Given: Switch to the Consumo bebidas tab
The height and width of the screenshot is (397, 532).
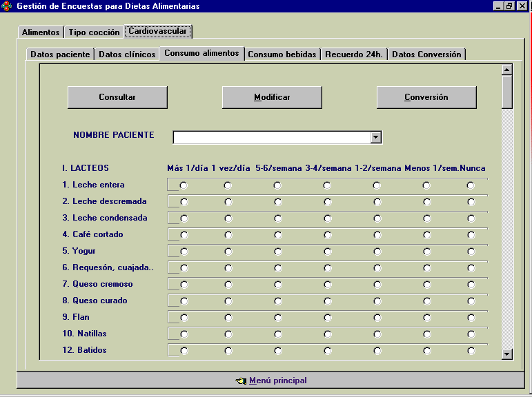Looking at the screenshot, I should (282, 54).
